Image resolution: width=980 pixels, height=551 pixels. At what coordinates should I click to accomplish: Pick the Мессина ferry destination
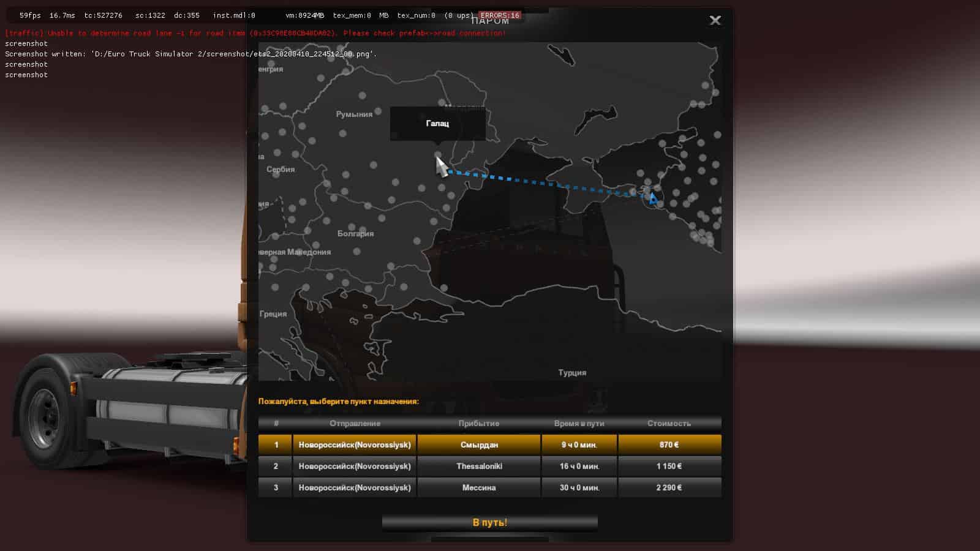coord(479,487)
